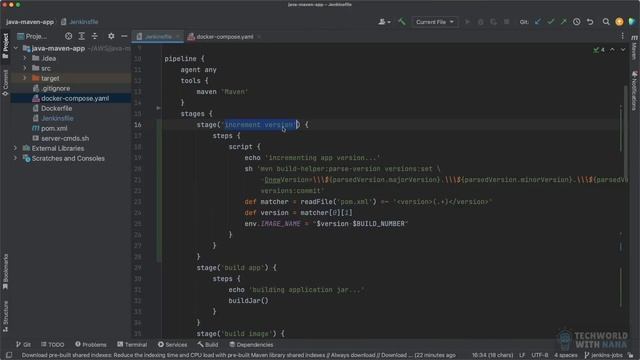Click cursor position 16:34 in status bar
The width and height of the screenshot is (640, 360).
492,355
